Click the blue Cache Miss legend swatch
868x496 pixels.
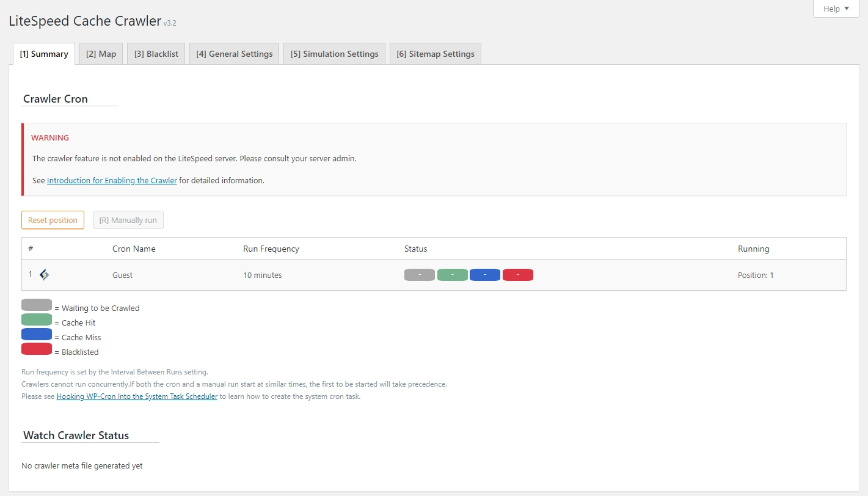(37, 334)
